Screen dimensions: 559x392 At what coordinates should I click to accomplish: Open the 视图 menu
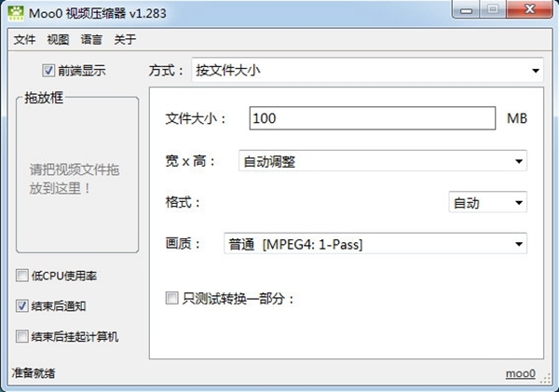(x=59, y=39)
